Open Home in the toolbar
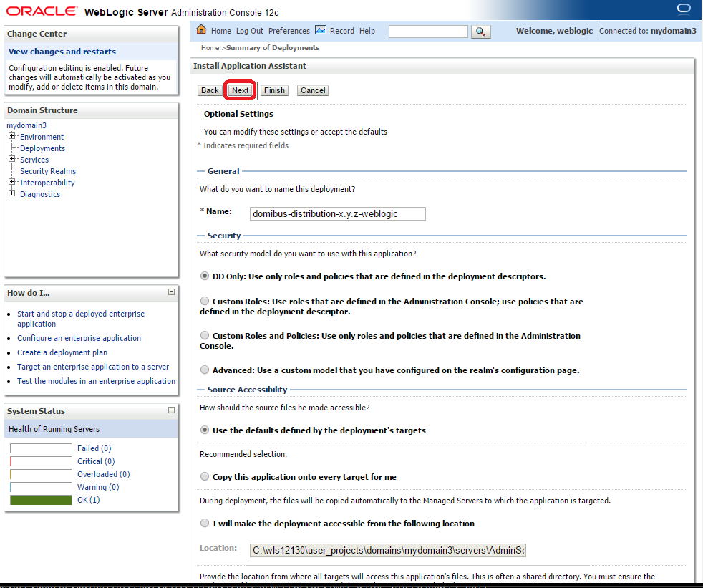The width and height of the screenshot is (703, 588). [221, 31]
